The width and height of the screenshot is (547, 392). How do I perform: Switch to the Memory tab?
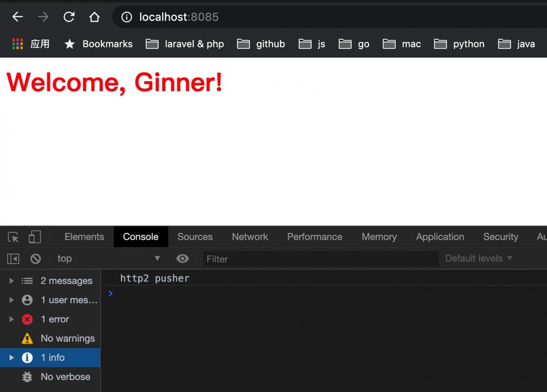tap(379, 237)
